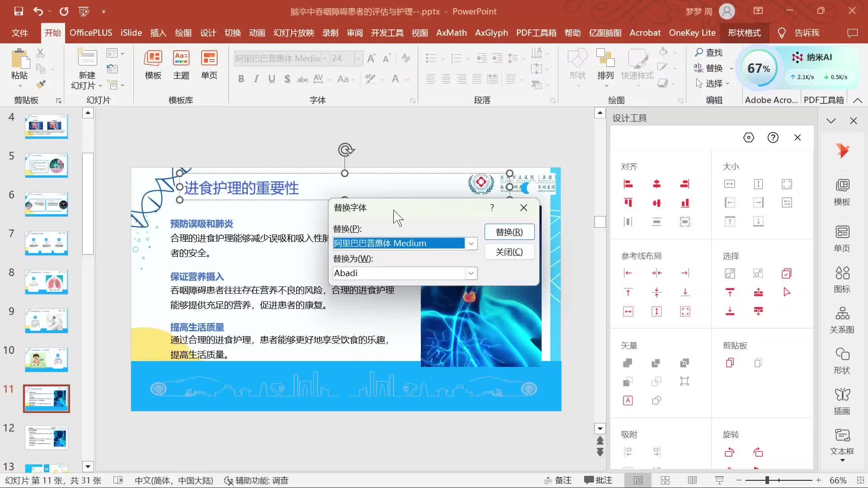Viewport: 868px width, 488px height.
Task: Open the 图标 panel in right sidebar
Action: coord(842,278)
